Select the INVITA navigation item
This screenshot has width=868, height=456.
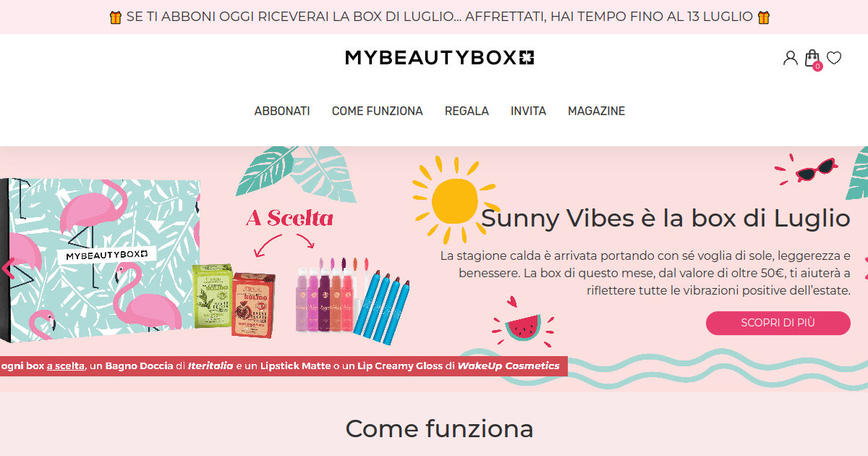click(528, 111)
